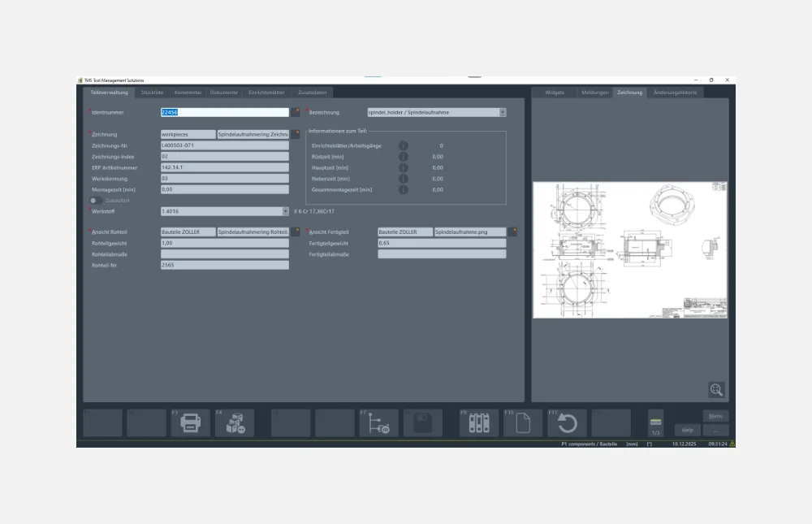Toggle the Zukaufteil switch
The image size is (812, 524).
point(96,200)
